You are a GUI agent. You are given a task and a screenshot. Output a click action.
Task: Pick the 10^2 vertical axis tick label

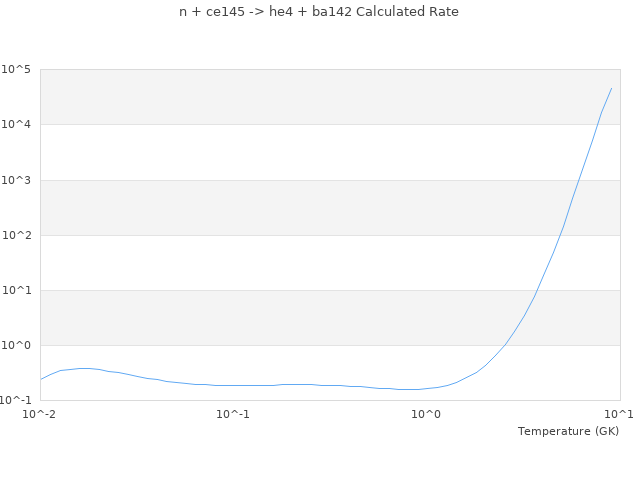16,236
